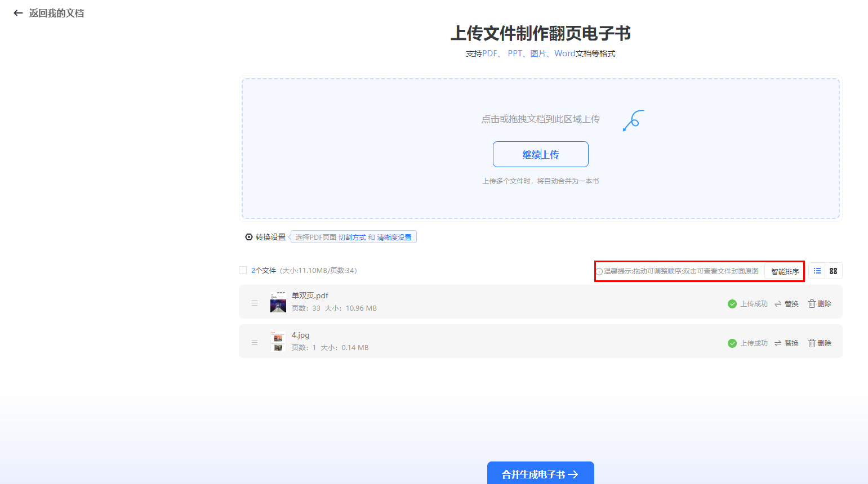Click the drag handle of 4.jpg
The width and height of the screenshot is (868, 484).
coord(255,342)
